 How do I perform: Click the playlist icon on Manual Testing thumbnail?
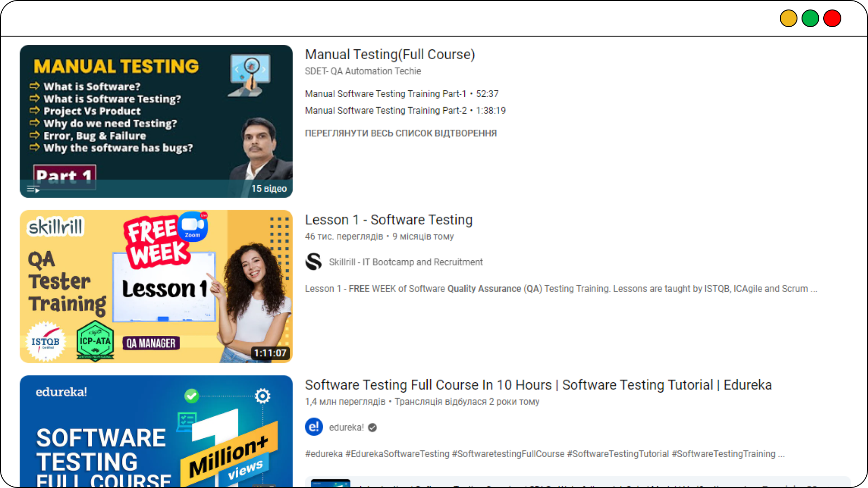33,189
